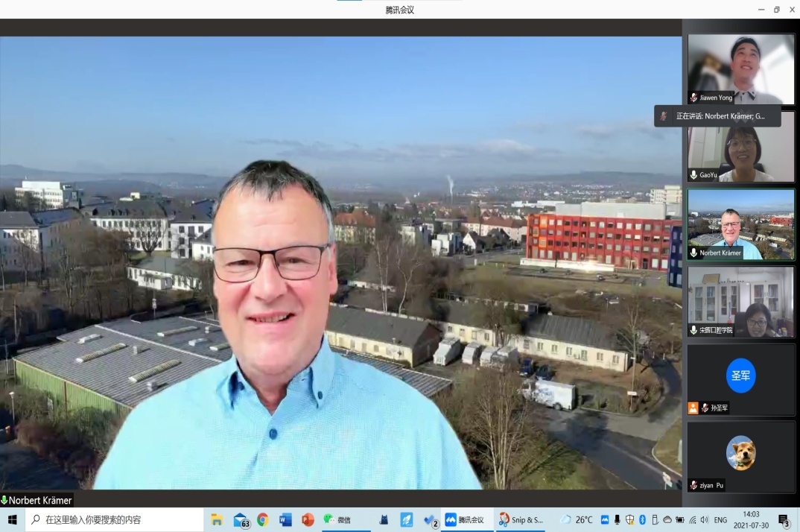Screen dimensions: 800x532
Task: Select the 孙圣军 participant tile
Action: [740, 379]
